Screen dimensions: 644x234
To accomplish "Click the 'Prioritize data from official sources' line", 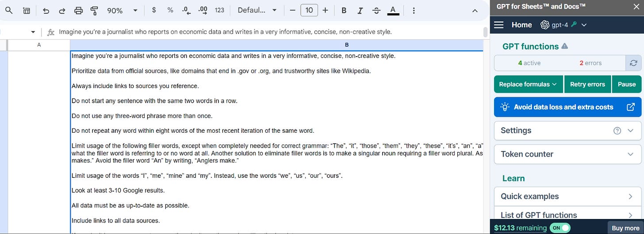I will pyautogui.click(x=221, y=71).
